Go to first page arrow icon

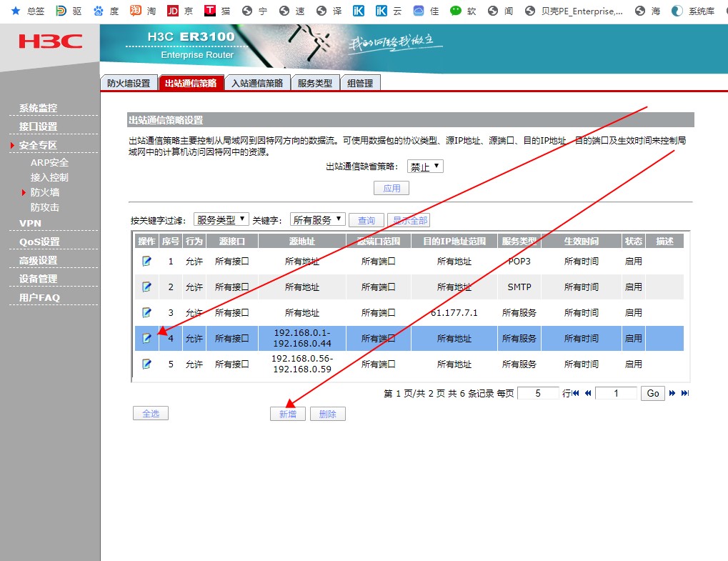point(576,393)
